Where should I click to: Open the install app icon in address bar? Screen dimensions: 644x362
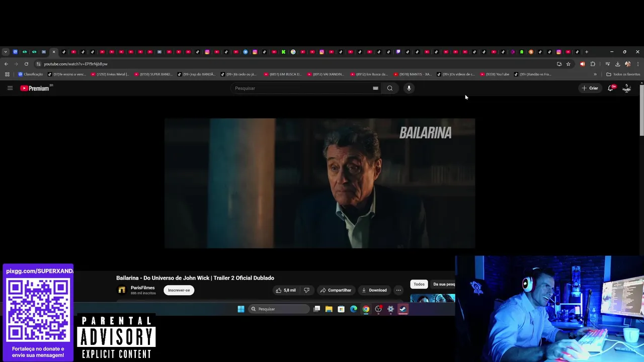[559, 64]
